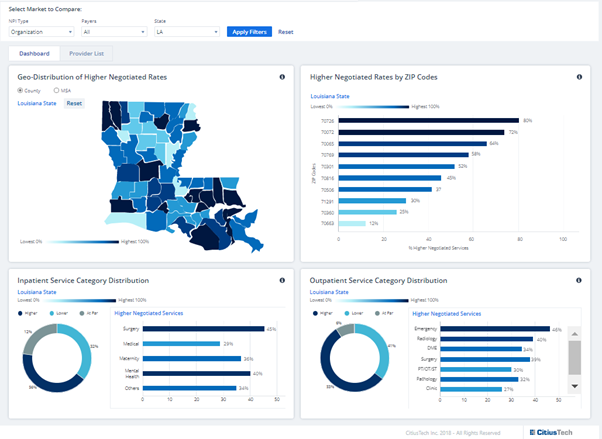Click the Apply Filters button
Image resolution: width=602 pixels, height=439 pixels.
pos(249,32)
